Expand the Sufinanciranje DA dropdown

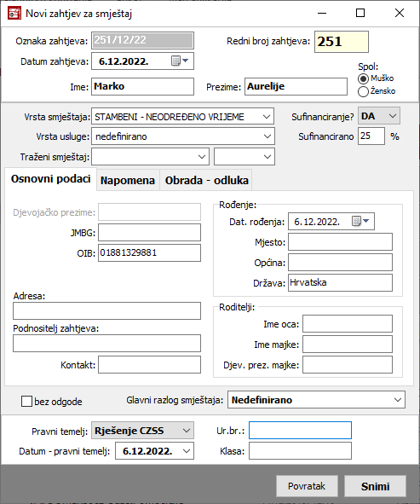[x=379, y=116]
